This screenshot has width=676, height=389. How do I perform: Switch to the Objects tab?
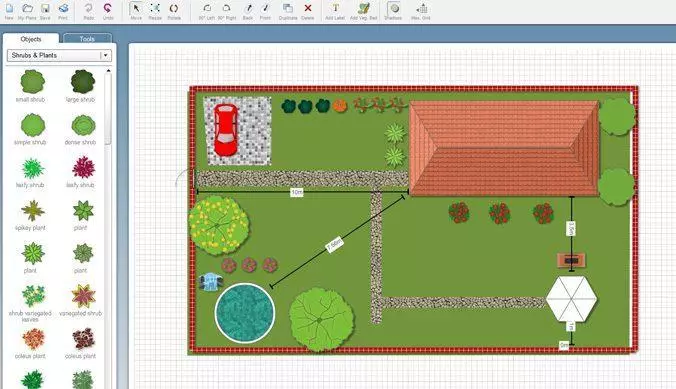click(x=31, y=39)
